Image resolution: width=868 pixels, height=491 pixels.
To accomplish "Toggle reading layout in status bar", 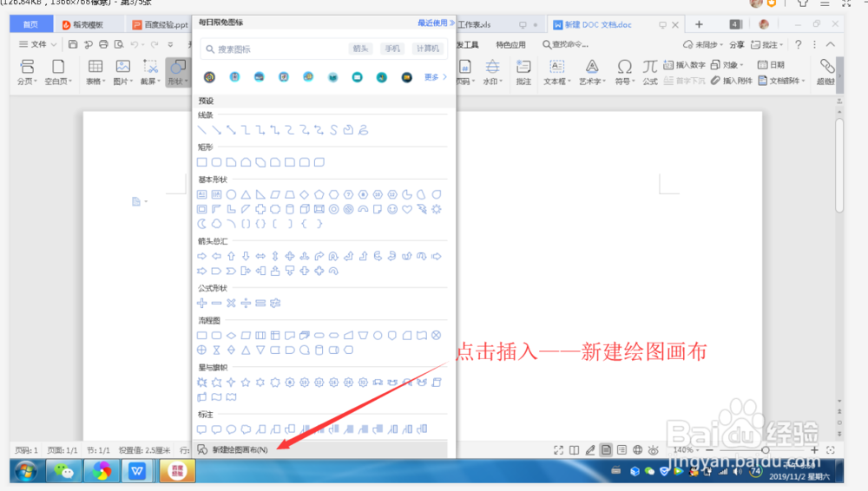I will pos(574,450).
